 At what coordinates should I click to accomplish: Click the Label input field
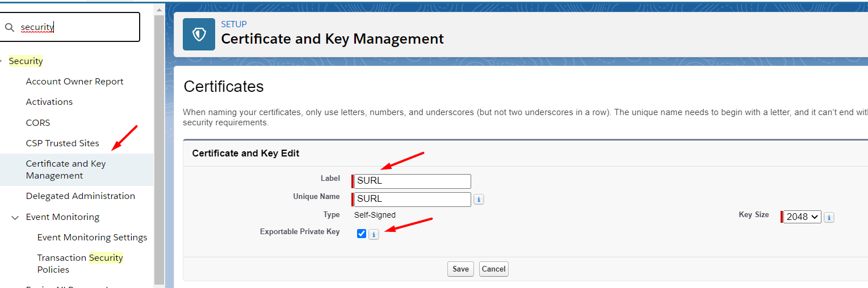point(413,181)
